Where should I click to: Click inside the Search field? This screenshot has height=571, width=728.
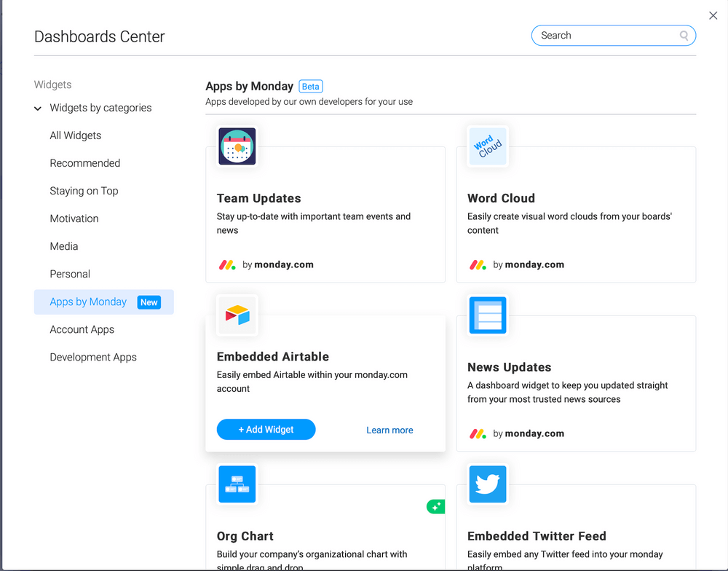[x=604, y=35]
